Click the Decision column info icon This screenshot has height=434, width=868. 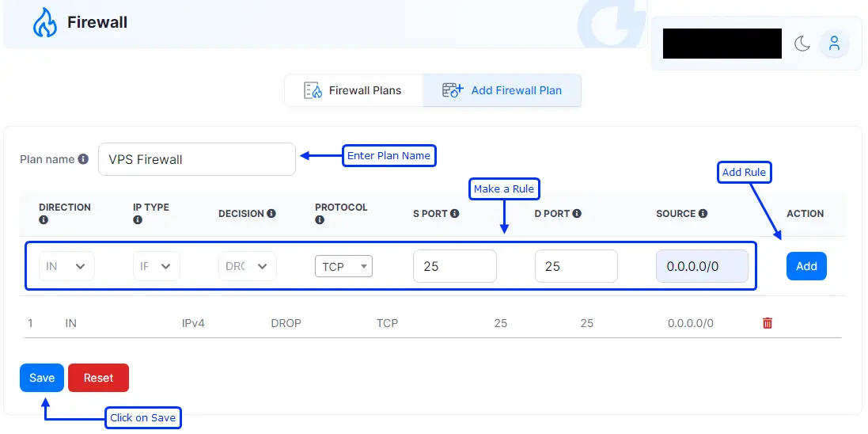pos(271,214)
